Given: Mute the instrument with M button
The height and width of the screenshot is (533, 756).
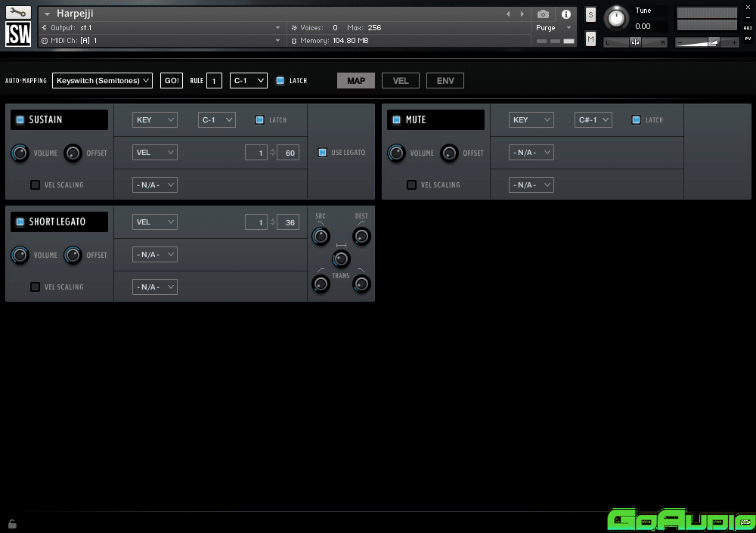Looking at the screenshot, I should [x=590, y=39].
